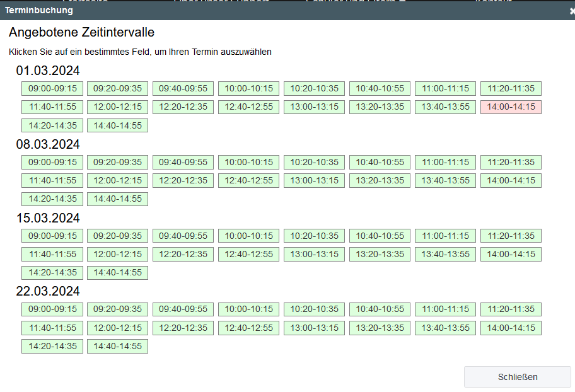575x392 pixels.
Task: Choose 14:00-14:15 on 22.03.2024
Action: 511,328
